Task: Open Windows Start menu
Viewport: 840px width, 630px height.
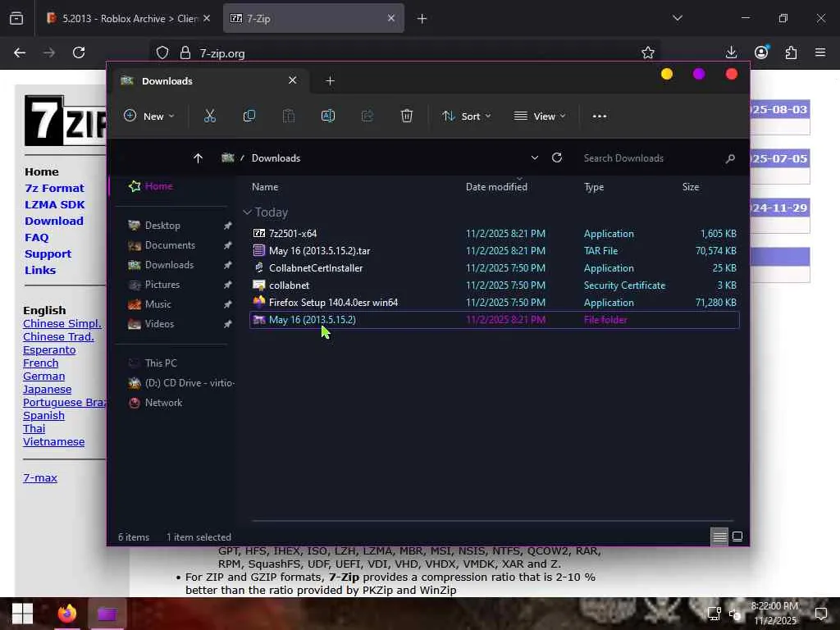Action: pyautogui.click(x=22, y=614)
